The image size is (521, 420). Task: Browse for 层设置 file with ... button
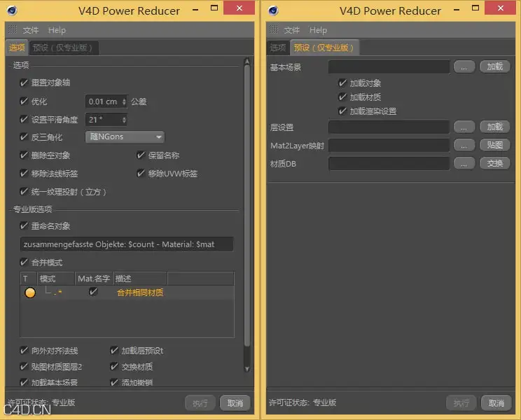pyautogui.click(x=464, y=127)
